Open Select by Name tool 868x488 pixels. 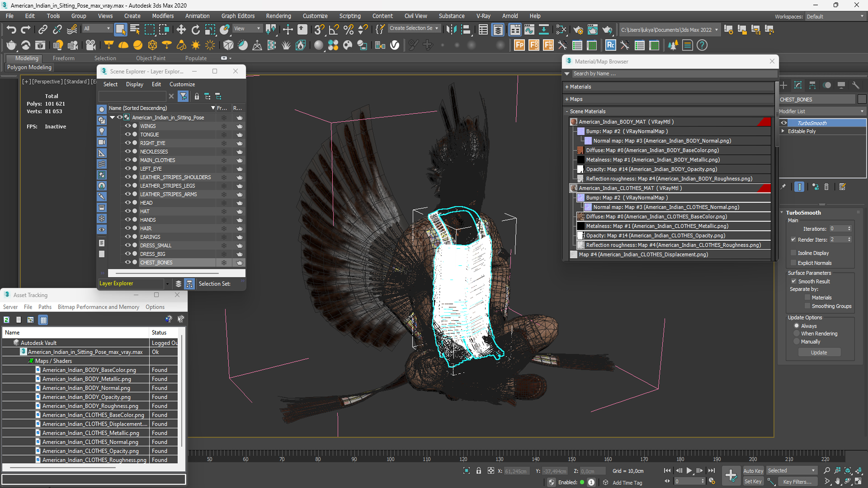coord(135,30)
